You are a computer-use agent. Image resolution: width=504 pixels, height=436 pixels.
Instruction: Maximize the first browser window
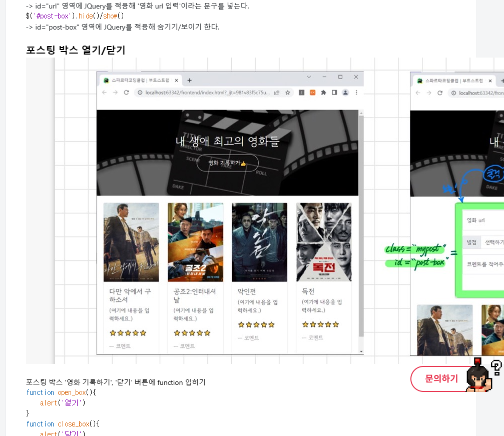pos(340,77)
